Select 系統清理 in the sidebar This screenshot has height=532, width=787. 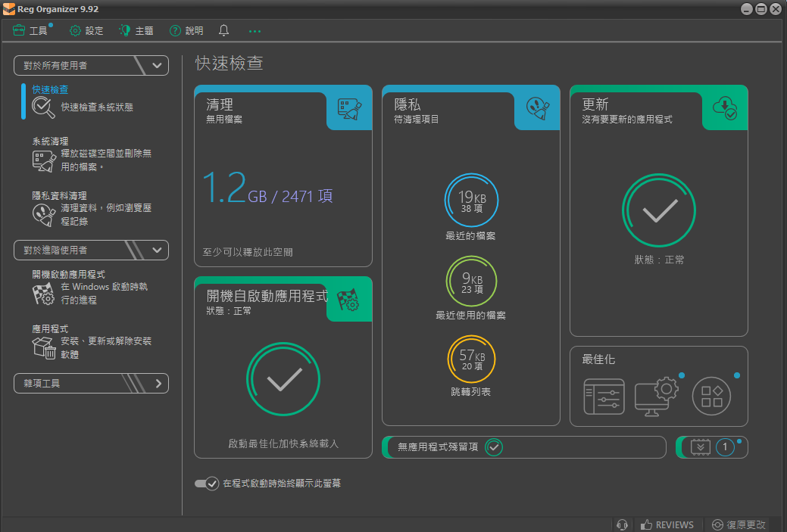click(x=50, y=142)
